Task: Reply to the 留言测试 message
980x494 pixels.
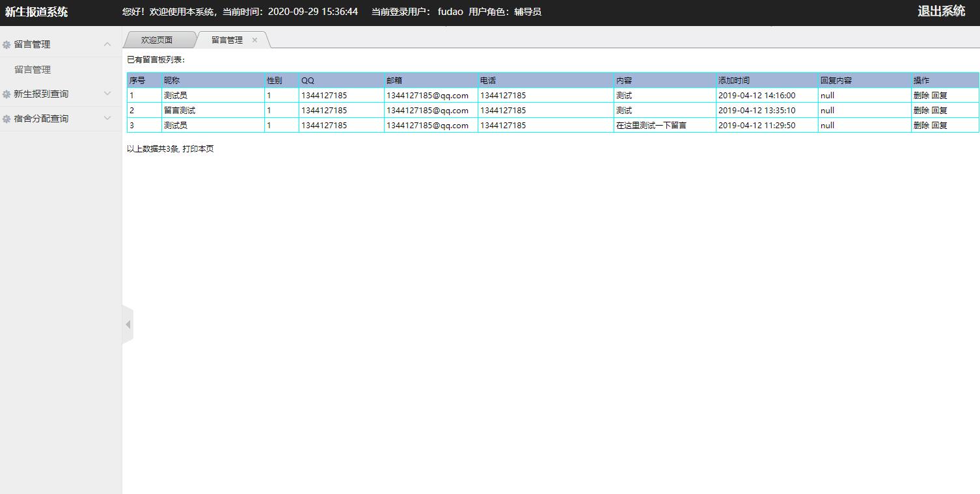Action: point(939,111)
